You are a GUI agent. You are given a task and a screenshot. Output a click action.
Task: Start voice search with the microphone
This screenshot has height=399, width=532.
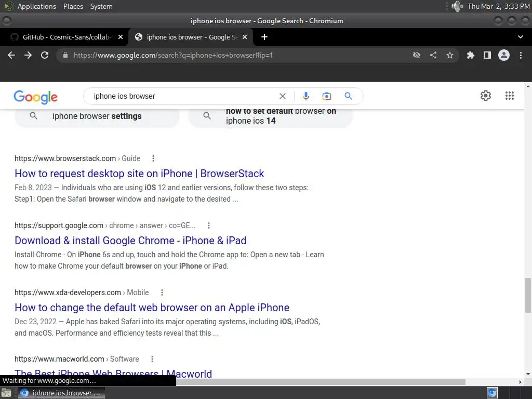click(305, 96)
